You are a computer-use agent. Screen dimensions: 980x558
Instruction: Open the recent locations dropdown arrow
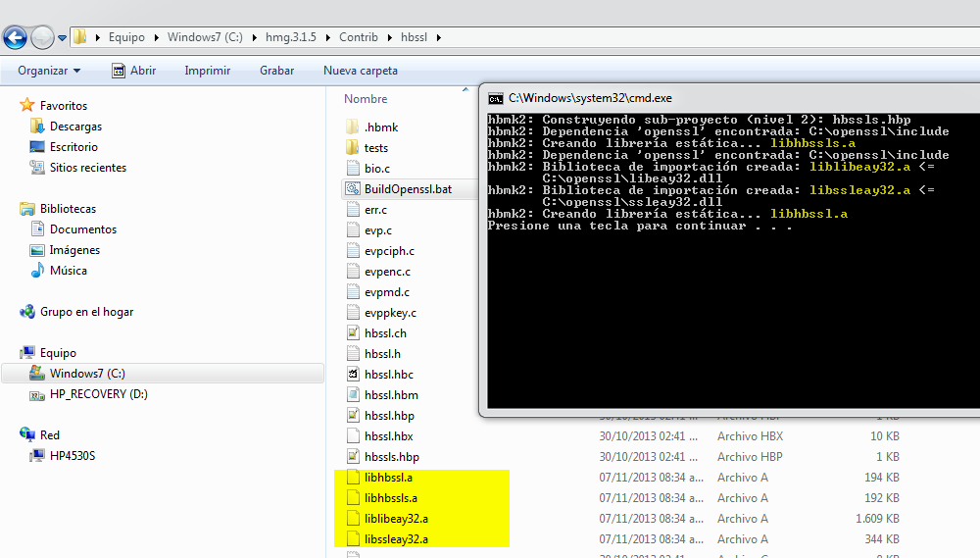click(x=63, y=38)
